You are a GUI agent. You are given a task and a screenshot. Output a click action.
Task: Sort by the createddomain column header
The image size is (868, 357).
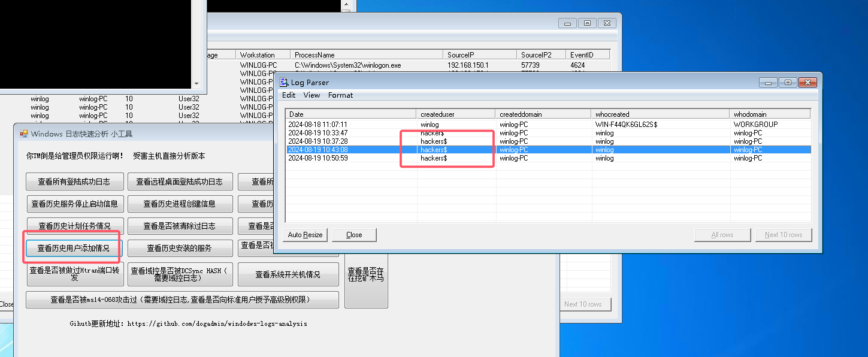tap(544, 114)
